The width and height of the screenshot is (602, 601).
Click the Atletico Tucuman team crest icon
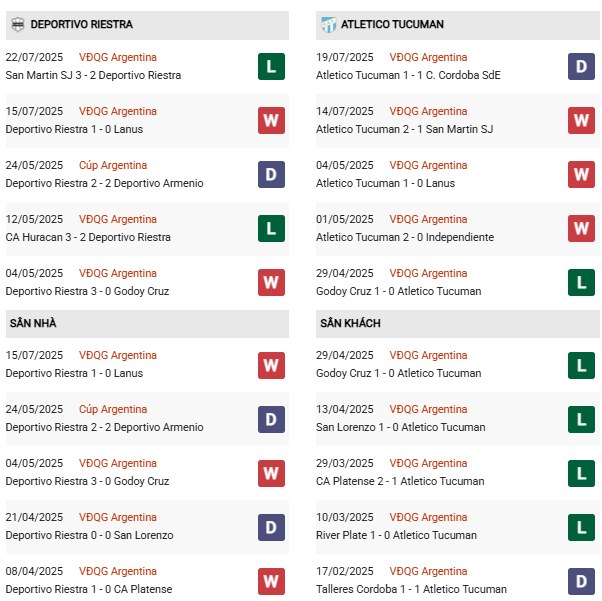(328, 24)
